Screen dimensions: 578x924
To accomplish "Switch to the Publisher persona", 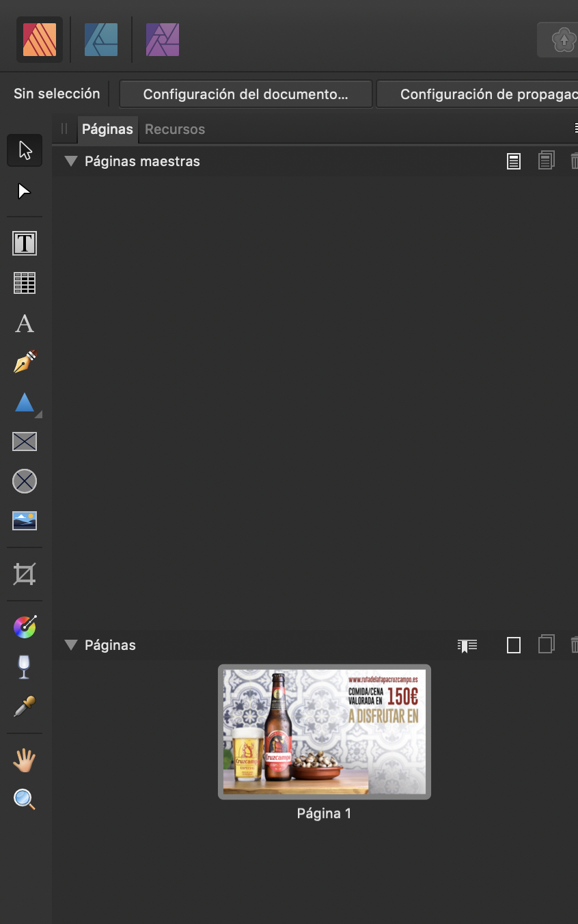I will click(40, 40).
